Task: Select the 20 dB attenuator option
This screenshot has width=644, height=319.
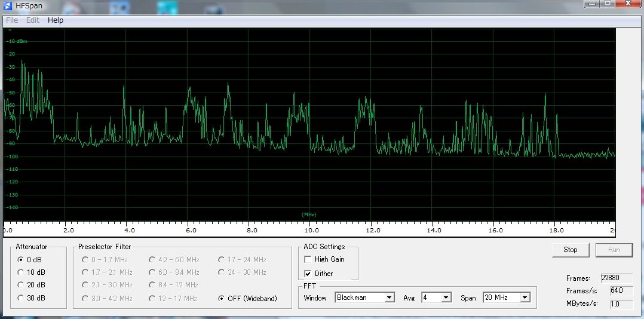Action: coord(31,284)
